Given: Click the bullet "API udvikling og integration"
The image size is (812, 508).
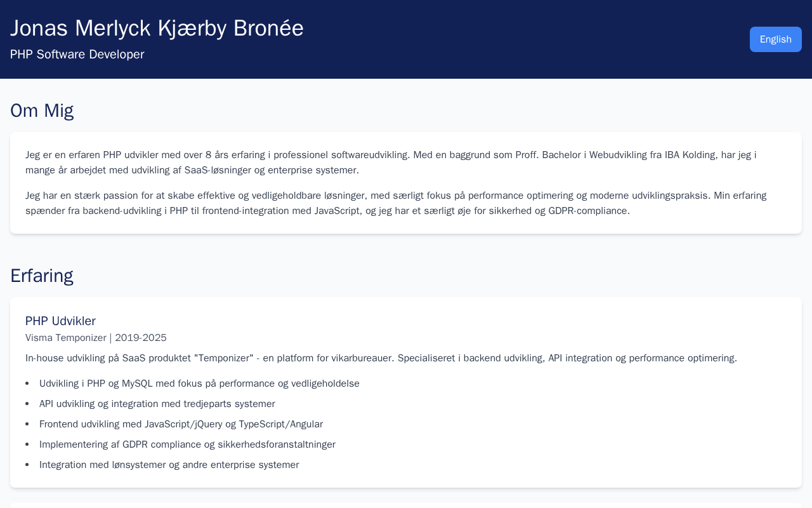Looking at the screenshot, I should click(157, 404).
